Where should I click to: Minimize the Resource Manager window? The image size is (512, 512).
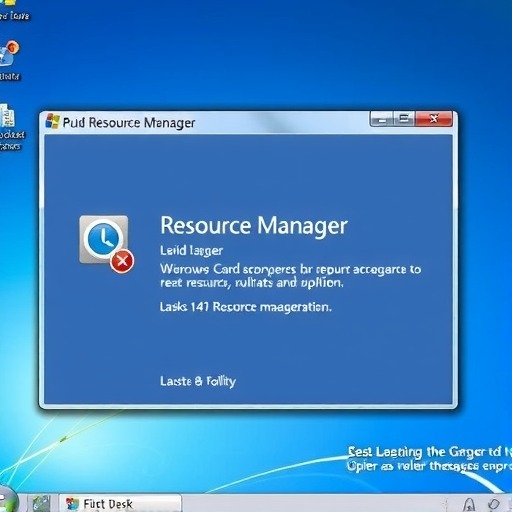pyautogui.click(x=382, y=119)
